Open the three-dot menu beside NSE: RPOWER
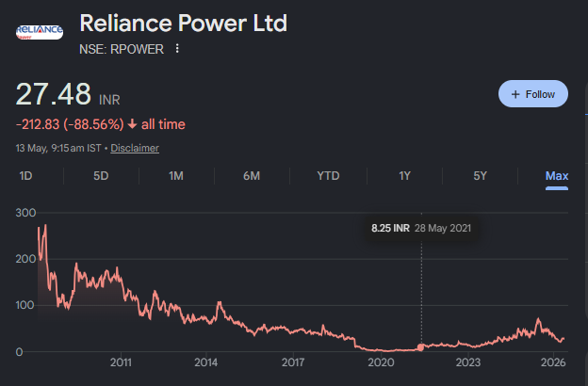This screenshot has width=588, height=386. 177,49
